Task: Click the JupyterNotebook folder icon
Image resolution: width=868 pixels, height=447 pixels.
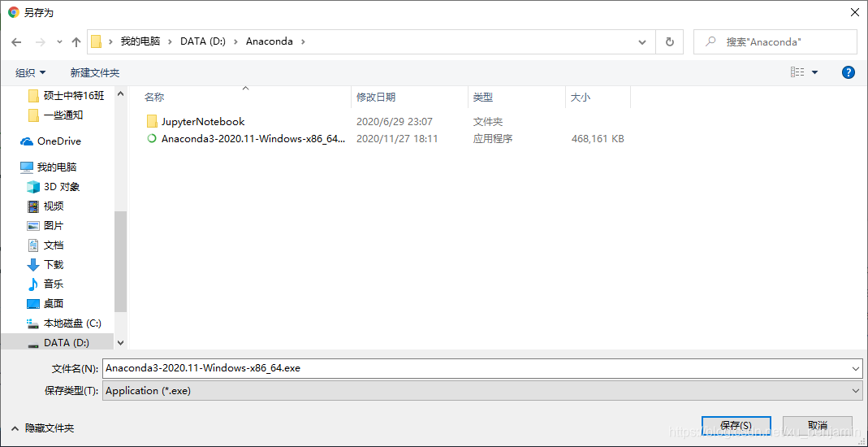Action: (153, 121)
